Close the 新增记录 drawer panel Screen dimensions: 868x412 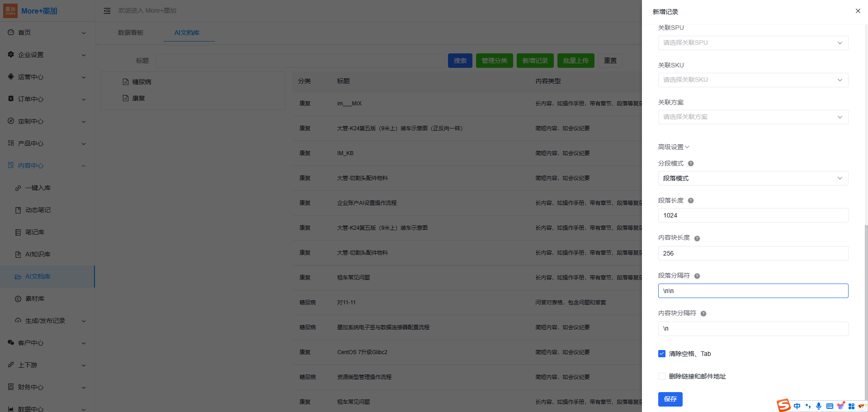858,11
